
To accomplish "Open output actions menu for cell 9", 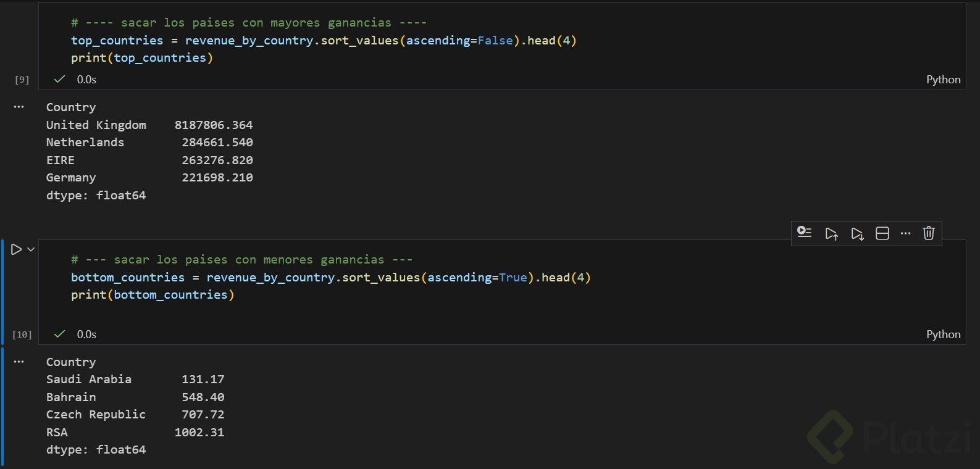I will (19, 107).
